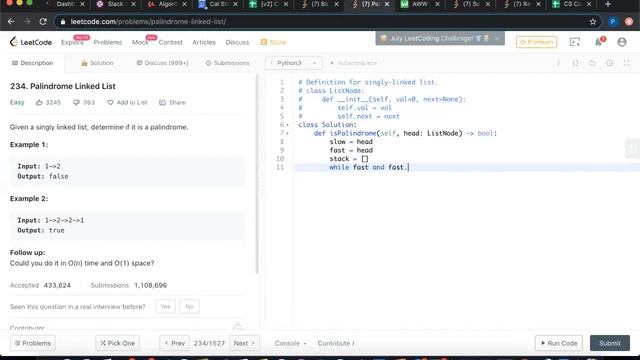Click the address bar URL
The image size is (640, 360).
coord(148,22)
